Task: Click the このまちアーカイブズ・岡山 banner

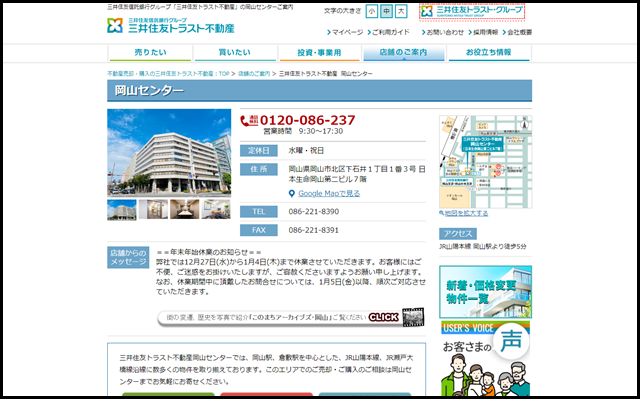Action: [x=291, y=317]
